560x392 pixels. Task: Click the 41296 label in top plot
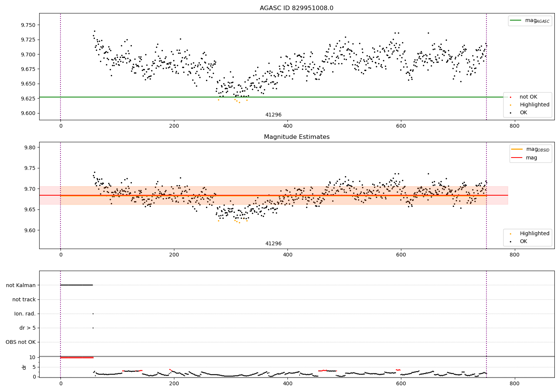(x=273, y=115)
